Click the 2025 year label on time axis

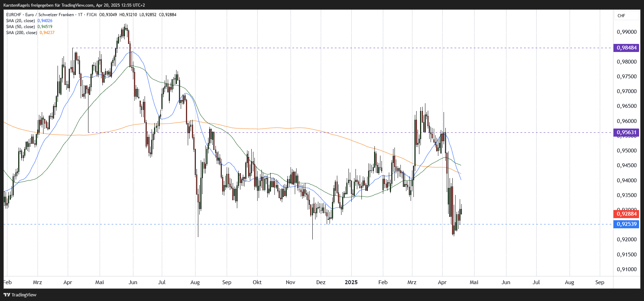pos(351,282)
